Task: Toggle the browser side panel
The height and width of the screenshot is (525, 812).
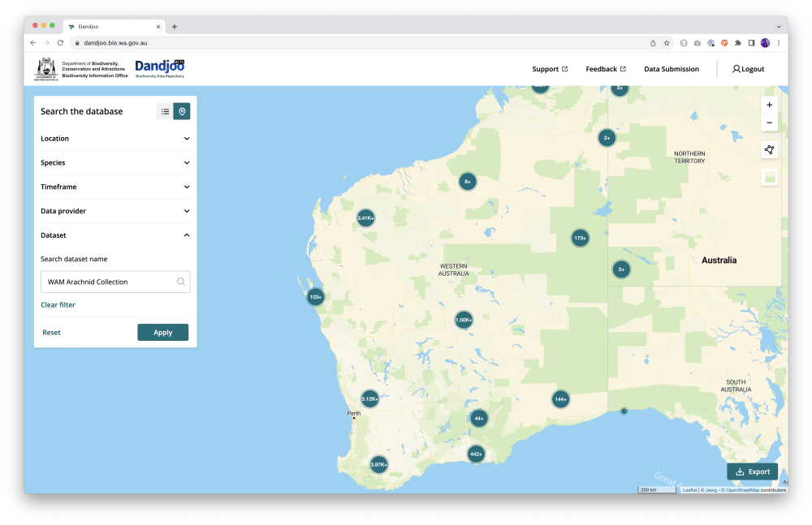Action: coord(751,43)
